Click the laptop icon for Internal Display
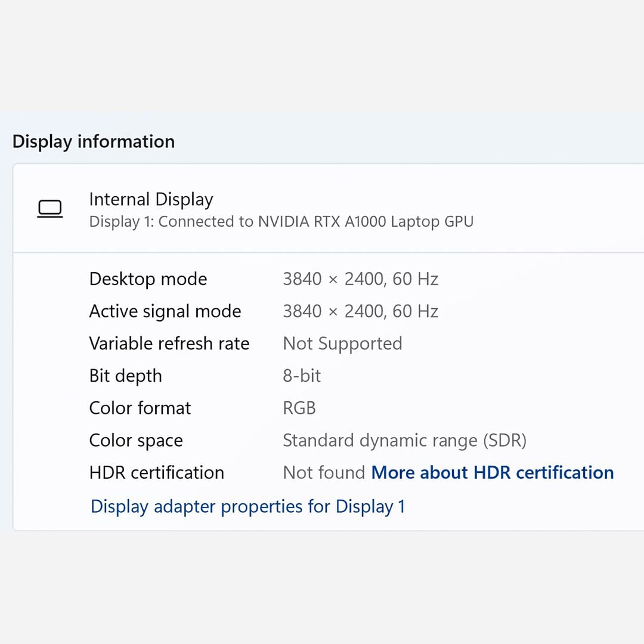The width and height of the screenshot is (644, 644). tap(49, 209)
